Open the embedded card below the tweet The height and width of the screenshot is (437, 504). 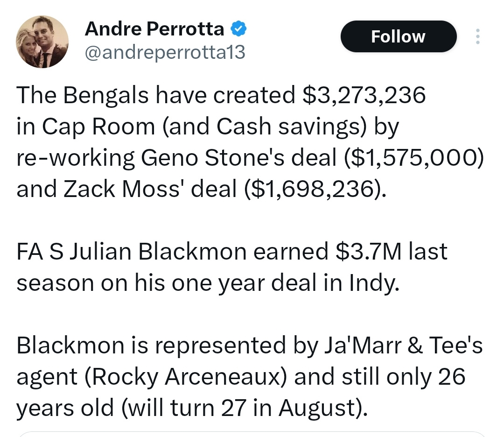252,434
